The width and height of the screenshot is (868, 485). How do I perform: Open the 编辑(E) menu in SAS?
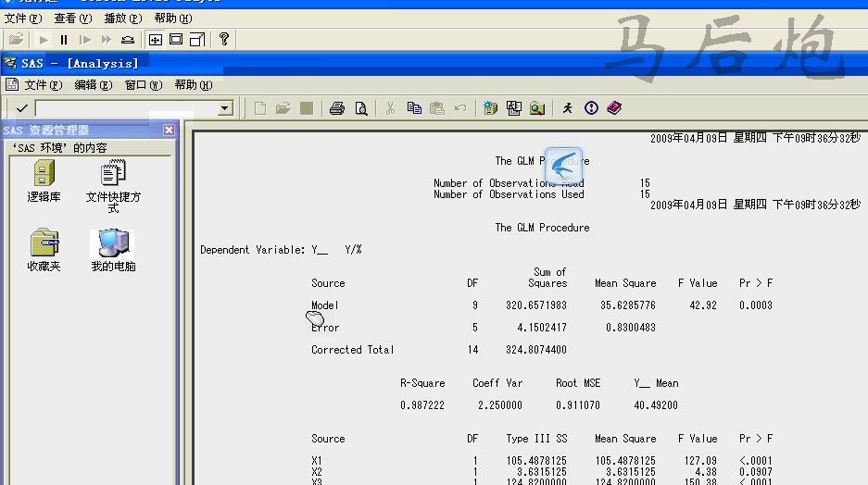pyautogui.click(x=93, y=85)
